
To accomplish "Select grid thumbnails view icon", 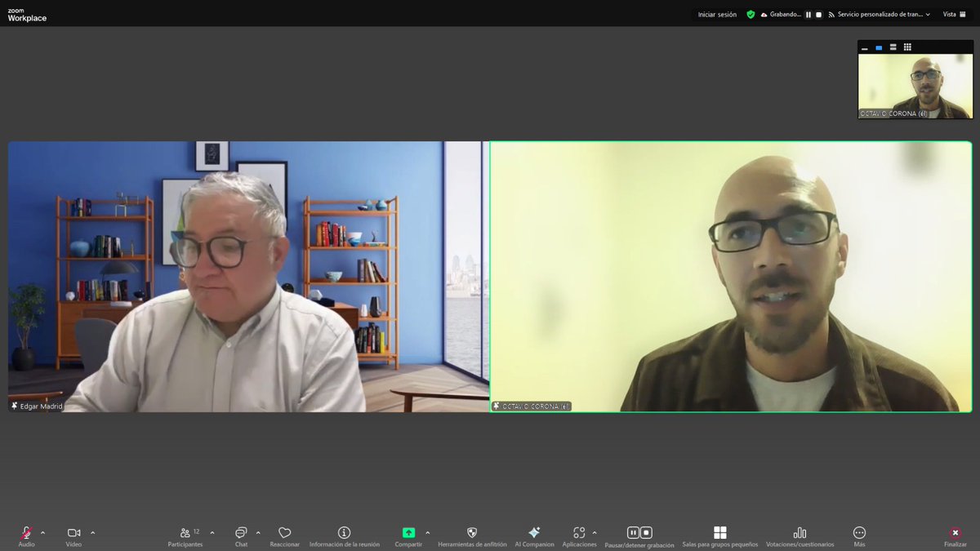I will pos(907,47).
